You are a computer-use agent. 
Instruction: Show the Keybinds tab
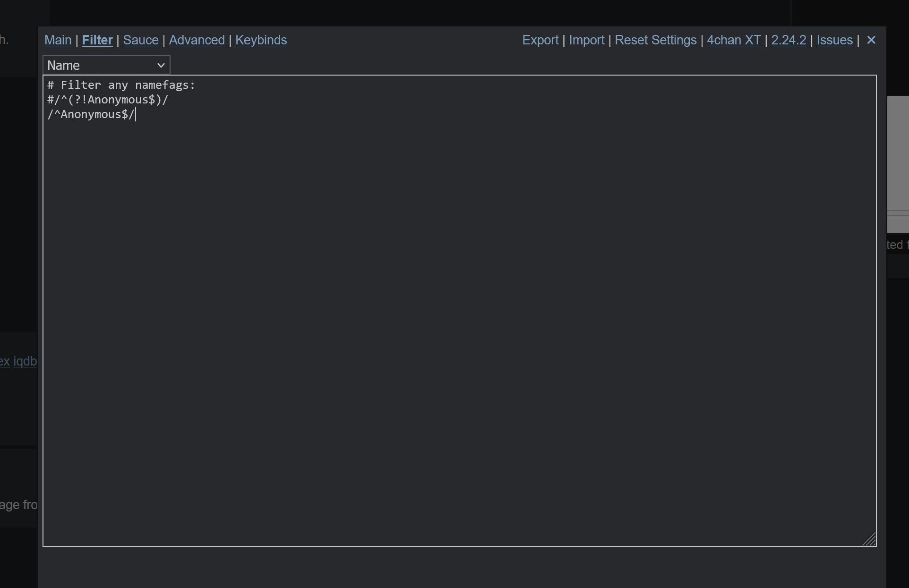click(261, 40)
